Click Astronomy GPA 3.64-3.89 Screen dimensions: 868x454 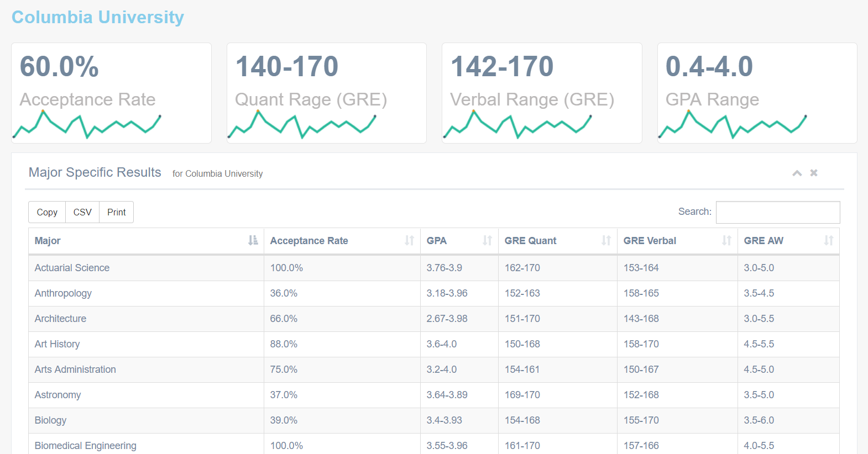click(x=447, y=395)
